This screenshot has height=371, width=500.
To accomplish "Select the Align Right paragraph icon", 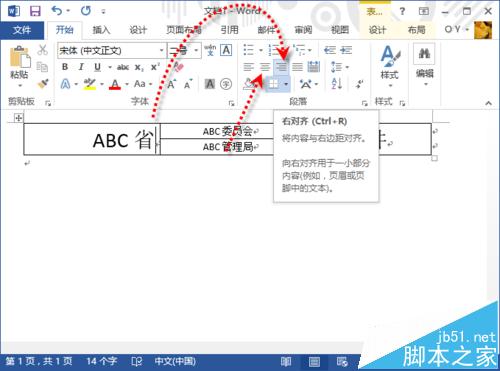I will 281,67.
